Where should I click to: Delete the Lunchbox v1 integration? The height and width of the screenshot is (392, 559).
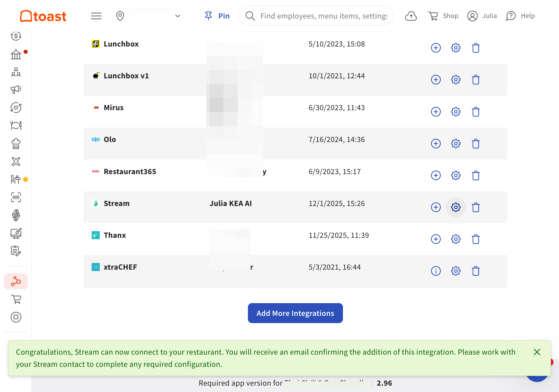[x=476, y=80]
